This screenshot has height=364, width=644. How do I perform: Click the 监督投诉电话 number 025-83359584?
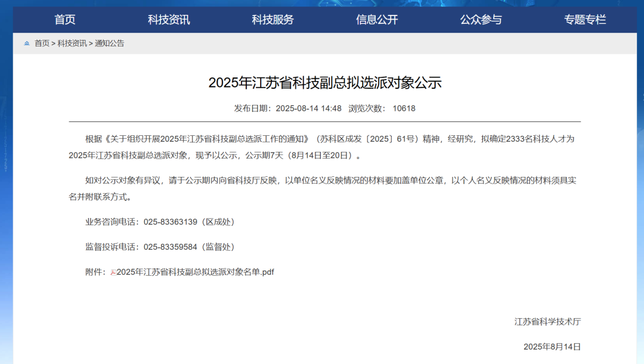(170, 247)
